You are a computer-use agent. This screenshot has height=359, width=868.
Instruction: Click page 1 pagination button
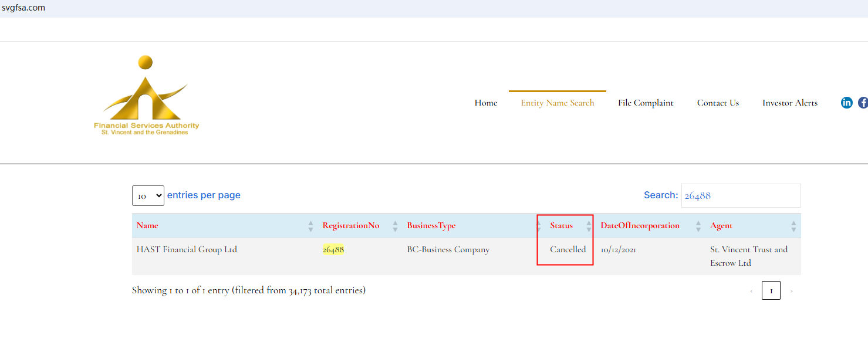tap(771, 291)
